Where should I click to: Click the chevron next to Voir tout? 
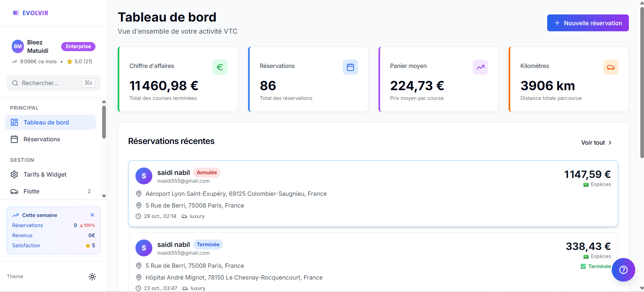[610, 143]
